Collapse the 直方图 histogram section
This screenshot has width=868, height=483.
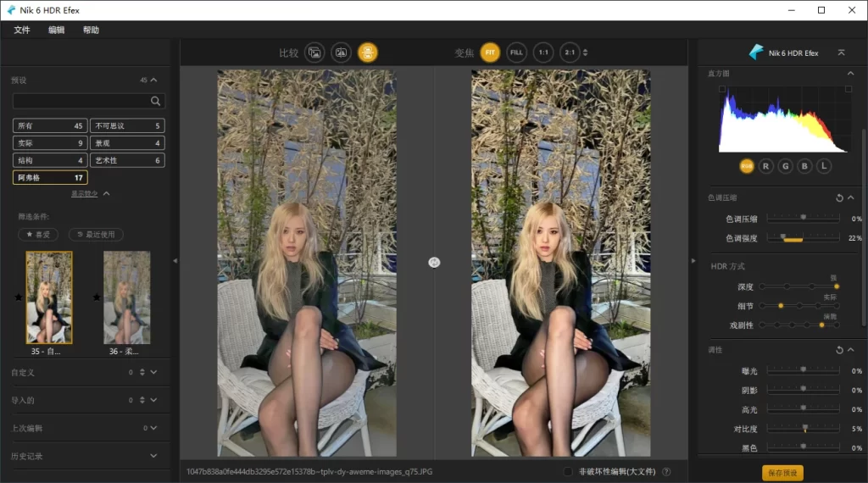tap(850, 74)
